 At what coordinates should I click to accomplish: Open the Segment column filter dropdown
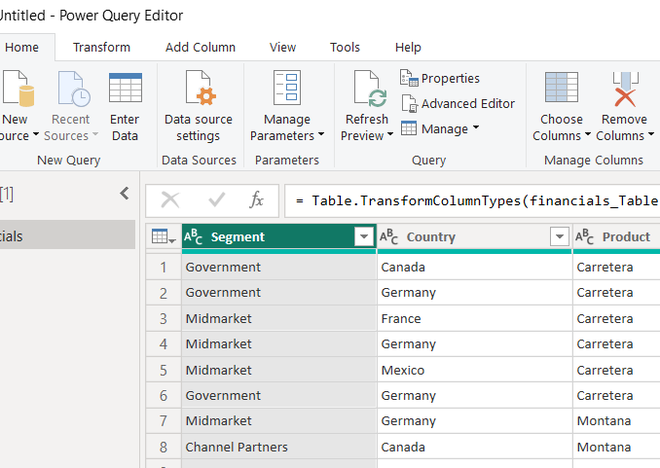pyautogui.click(x=363, y=237)
